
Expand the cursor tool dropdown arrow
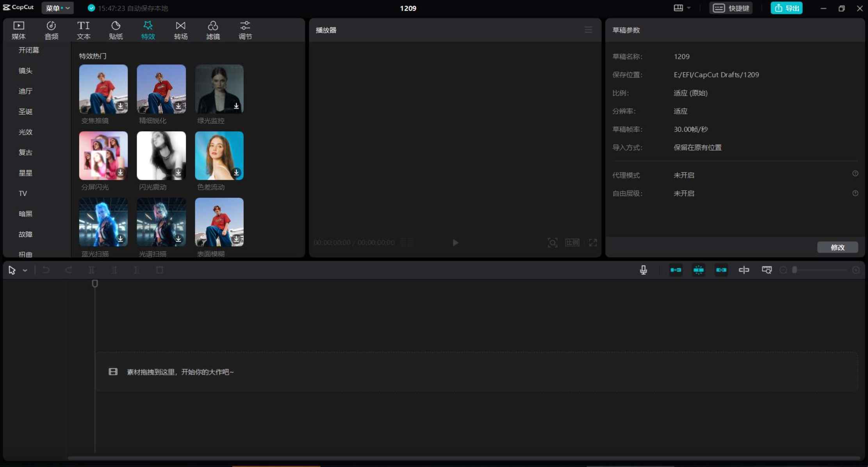25,270
